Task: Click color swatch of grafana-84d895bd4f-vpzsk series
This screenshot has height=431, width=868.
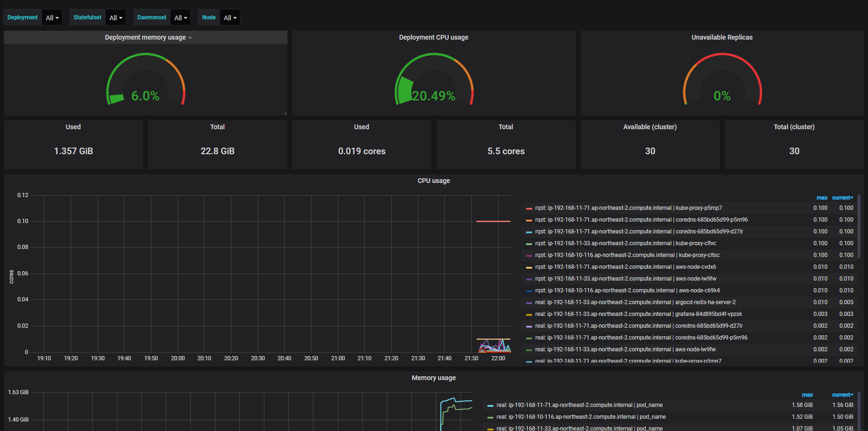Action: 529,315
